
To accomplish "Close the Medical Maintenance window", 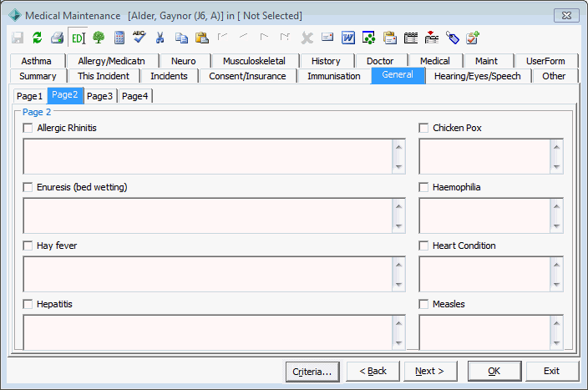I will [566, 15].
